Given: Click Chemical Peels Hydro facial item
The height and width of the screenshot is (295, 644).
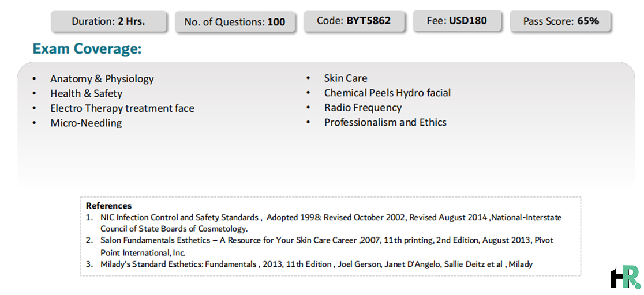Looking at the screenshot, I should tap(387, 93).
